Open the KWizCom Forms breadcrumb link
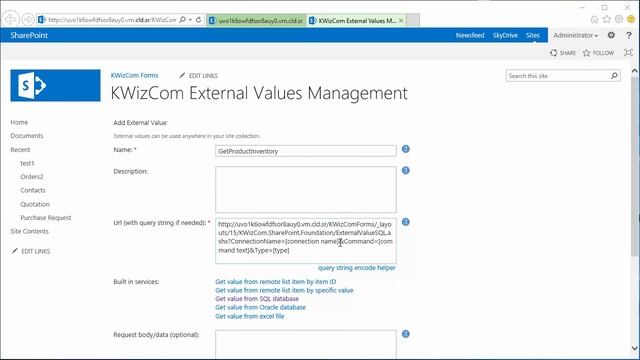 point(134,75)
